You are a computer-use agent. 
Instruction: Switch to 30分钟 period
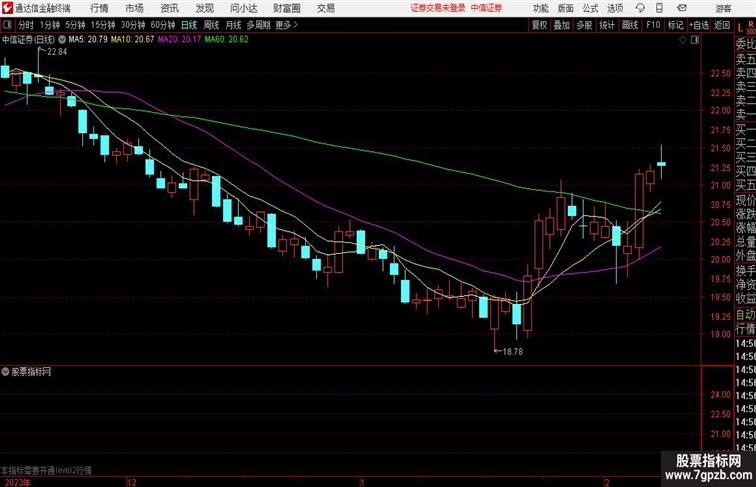[x=133, y=25]
